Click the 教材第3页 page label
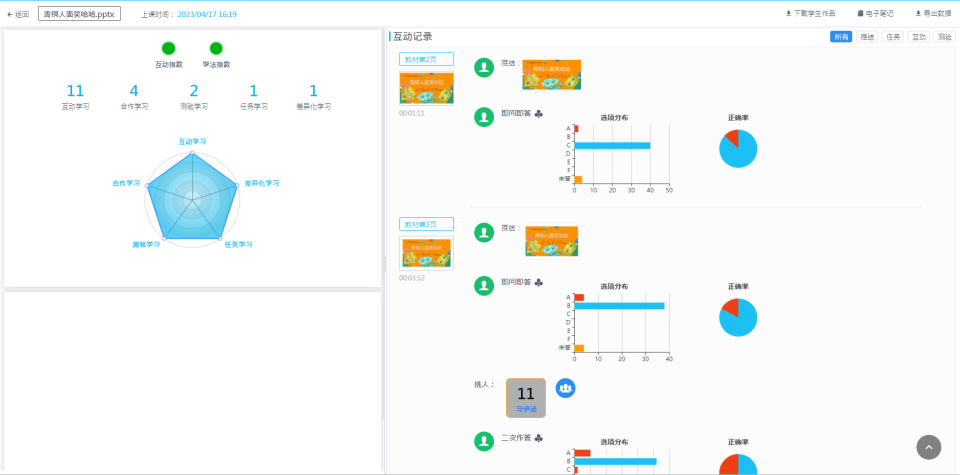 pos(426,224)
